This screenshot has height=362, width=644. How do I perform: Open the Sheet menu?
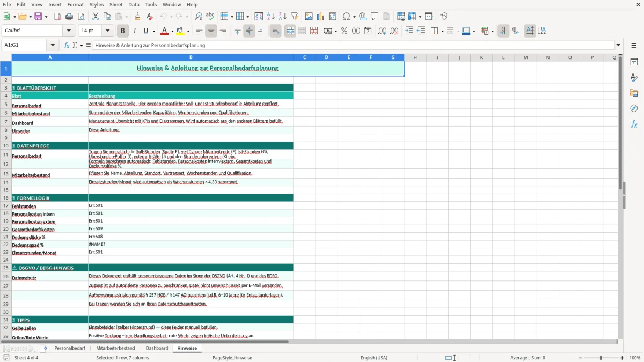(x=116, y=4)
